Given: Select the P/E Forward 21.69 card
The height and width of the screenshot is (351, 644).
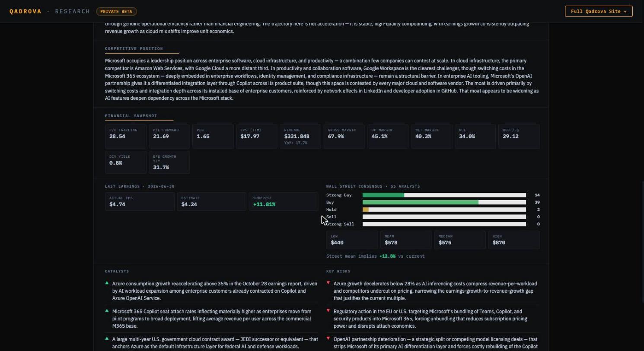Looking at the screenshot, I should tap(169, 137).
